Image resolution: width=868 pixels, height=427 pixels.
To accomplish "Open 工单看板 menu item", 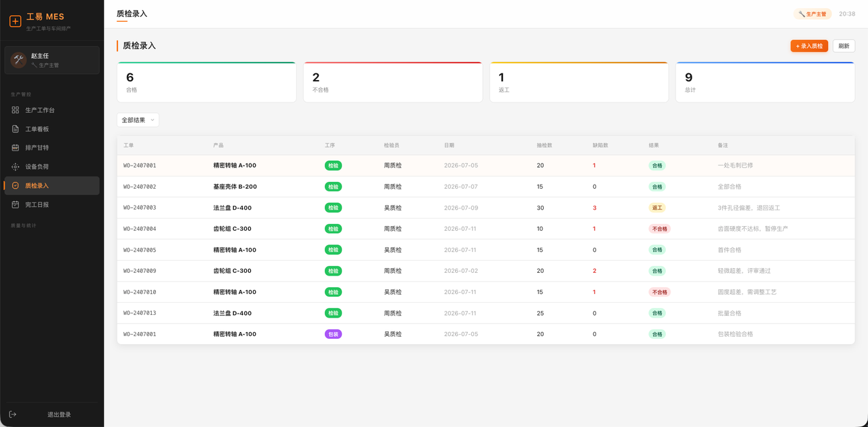I will click(x=52, y=129).
